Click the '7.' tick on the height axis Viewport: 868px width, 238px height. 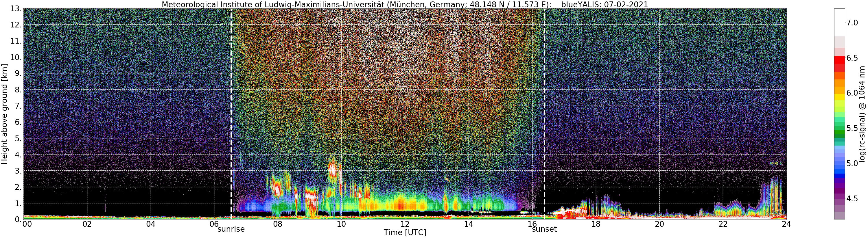coord(18,106)
